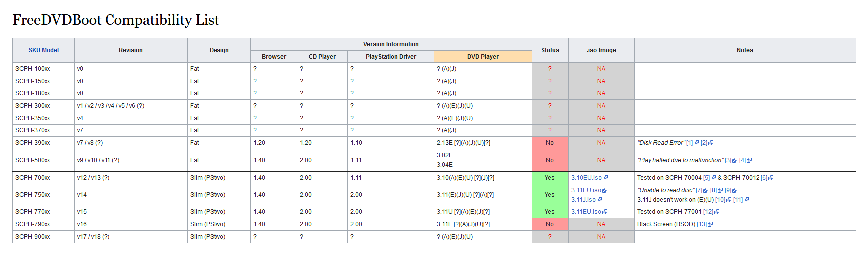Viewport: 868px width, 261px height.
Task: Click the FreeDVDBoot Compatibility List heading
Action: (115, 20)
